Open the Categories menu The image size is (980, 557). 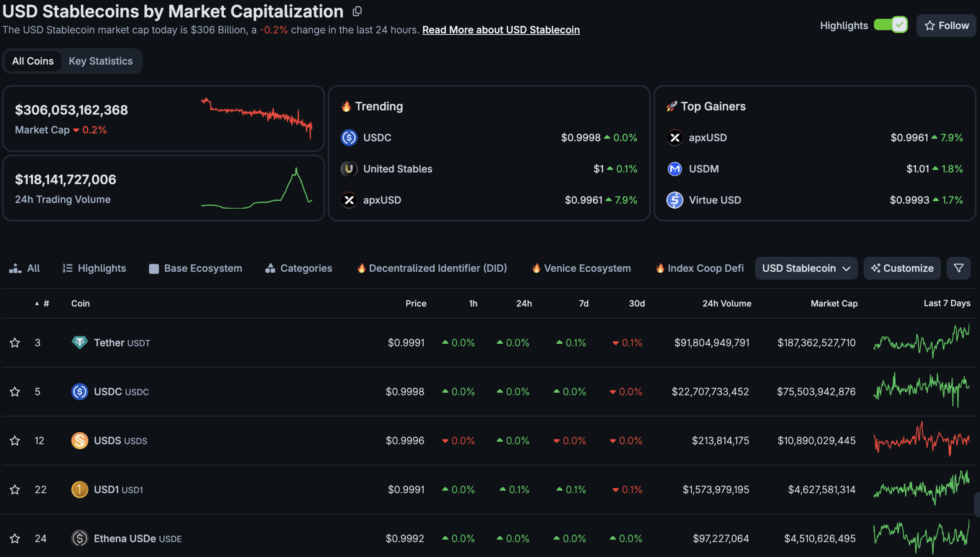click(x=299, y=268)
